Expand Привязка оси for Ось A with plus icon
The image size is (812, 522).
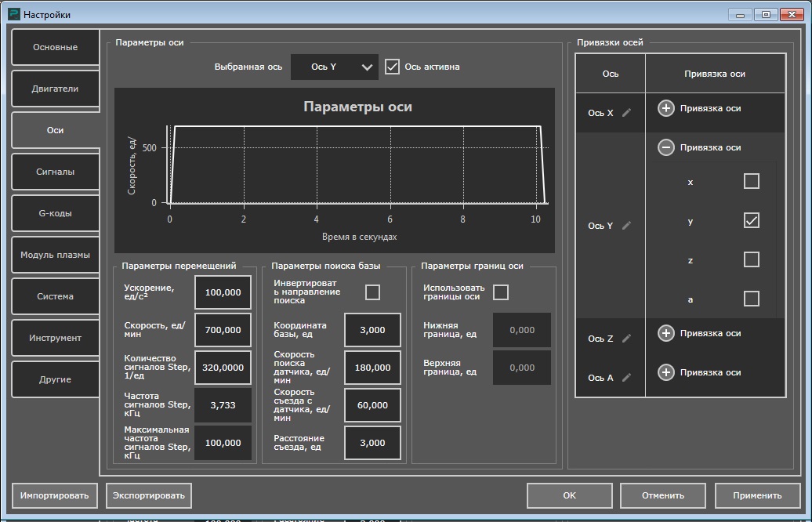(x=665, y=372)
